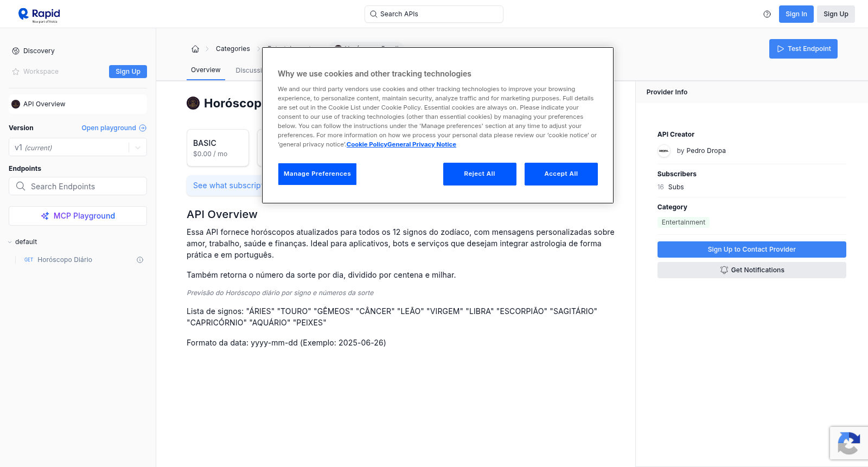868x467 pixels.
Task: Switch to the Overview tab
Action: [206, 70]
